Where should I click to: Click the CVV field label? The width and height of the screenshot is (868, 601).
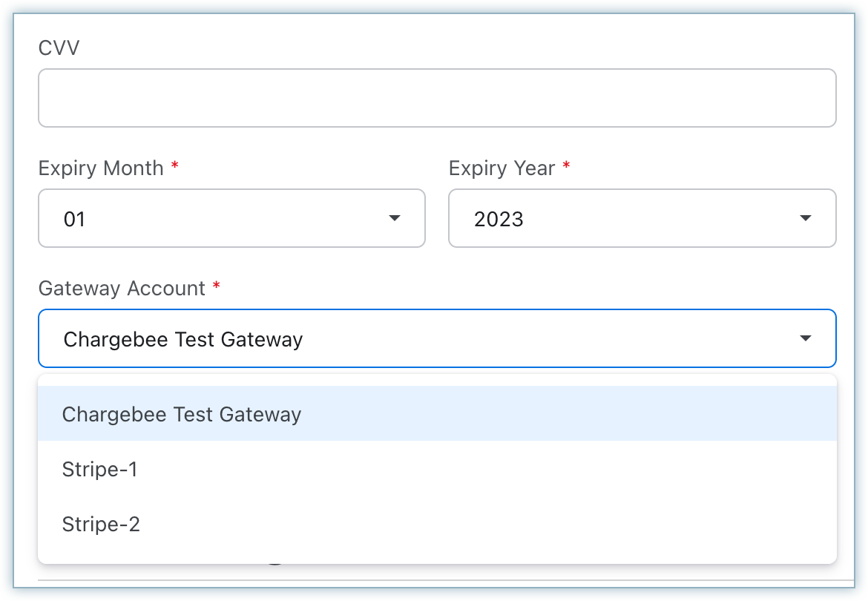tap(59, 48)
